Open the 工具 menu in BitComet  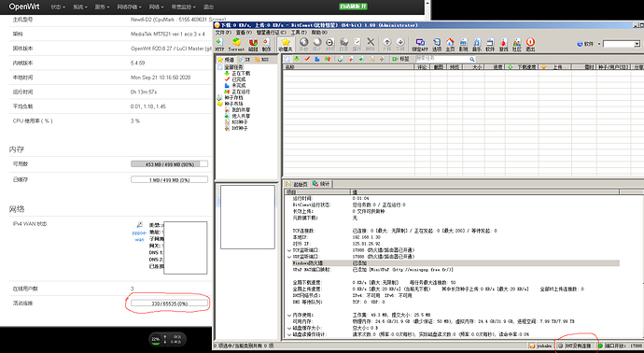tap(299, 32)
